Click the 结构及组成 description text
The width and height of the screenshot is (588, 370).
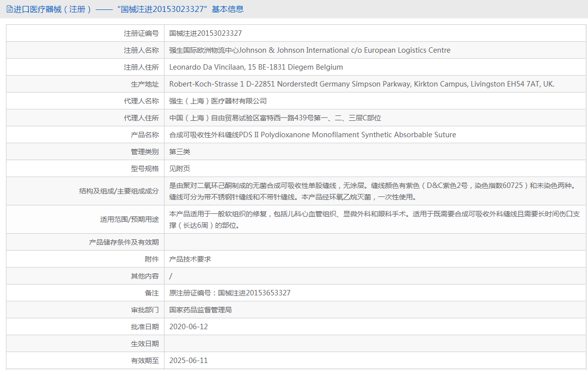click(373, 191)
